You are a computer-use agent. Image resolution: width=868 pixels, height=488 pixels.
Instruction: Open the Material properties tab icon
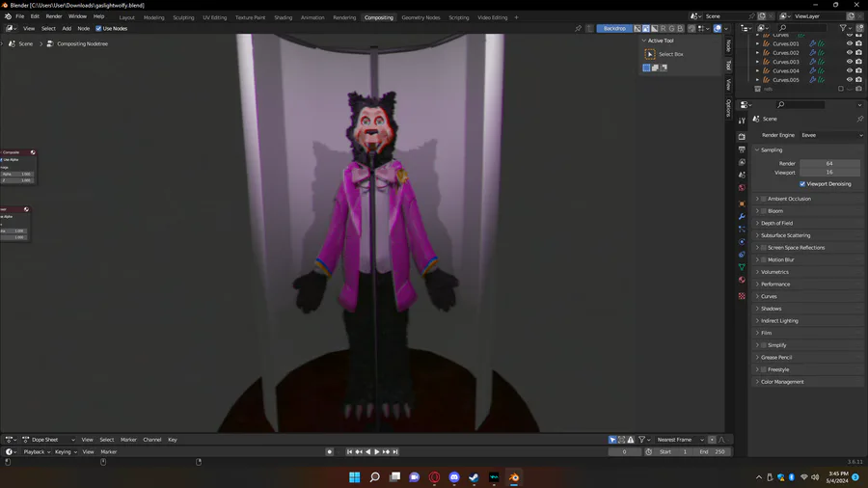(x=742, y=280)
